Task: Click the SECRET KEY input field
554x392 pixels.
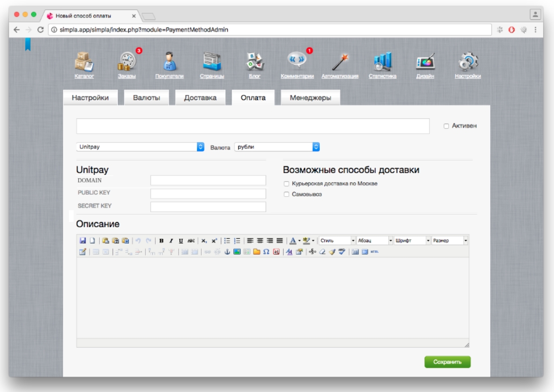Action: click(x=208, y=207)
